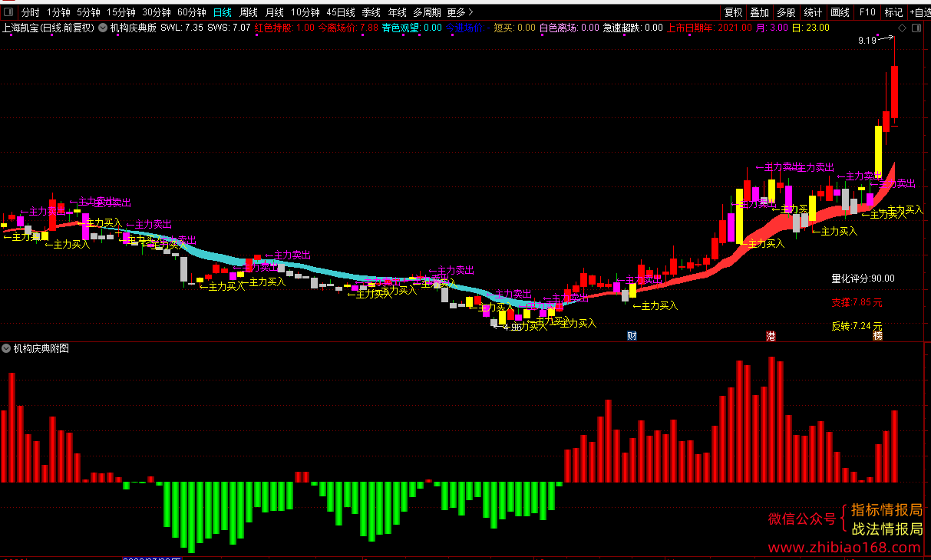Click the 机构庆典版 indicator name
931x560 pixels.
pos(133,28)
